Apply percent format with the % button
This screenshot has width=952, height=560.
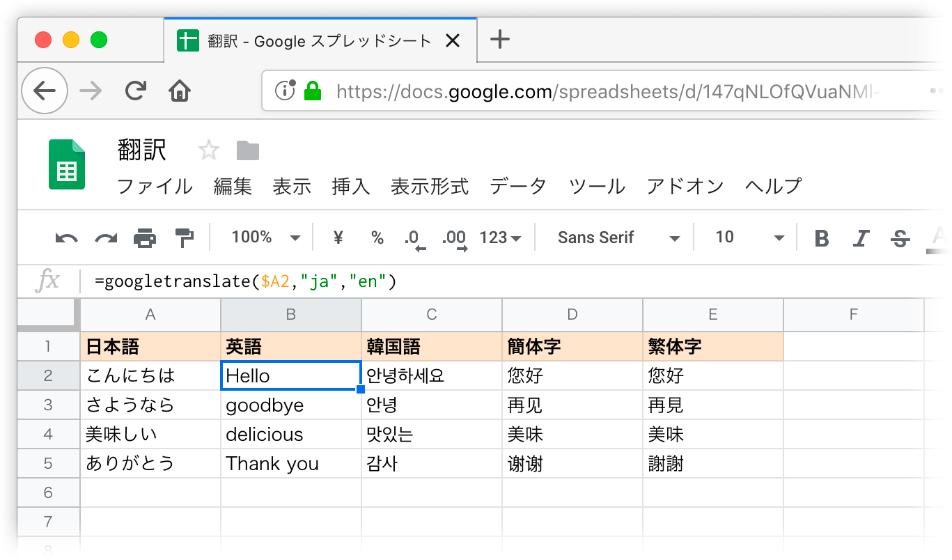pyautogui.click(x=377, y=238)
